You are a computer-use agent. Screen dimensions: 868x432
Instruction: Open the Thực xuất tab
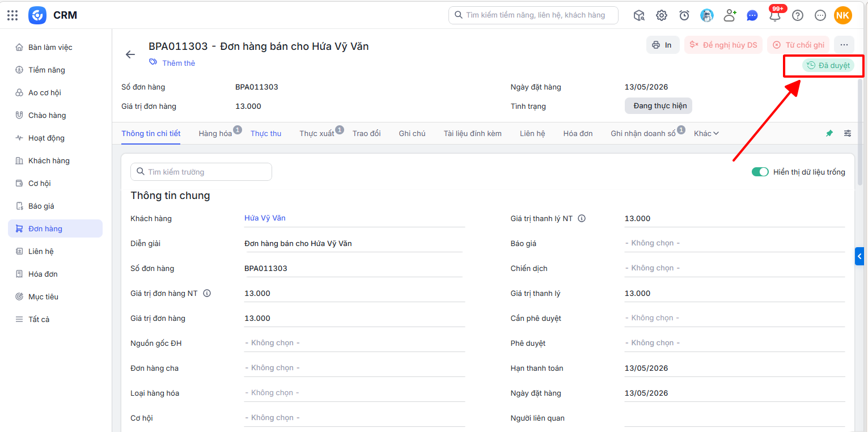pyautogui.click(x=317, y=133)
